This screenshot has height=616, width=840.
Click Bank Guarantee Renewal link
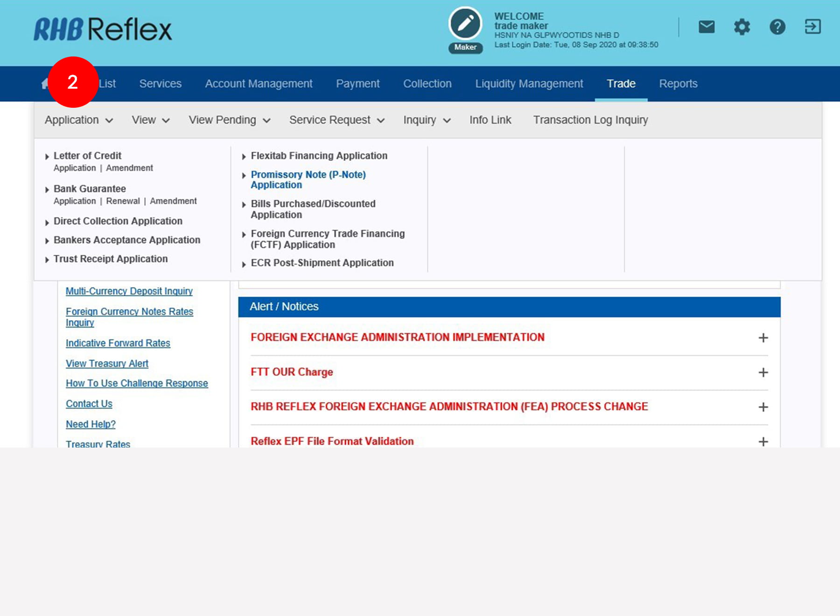coord(123,201)
